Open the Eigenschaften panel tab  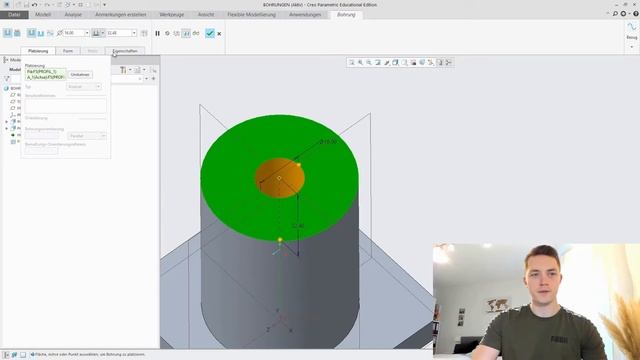125,51
